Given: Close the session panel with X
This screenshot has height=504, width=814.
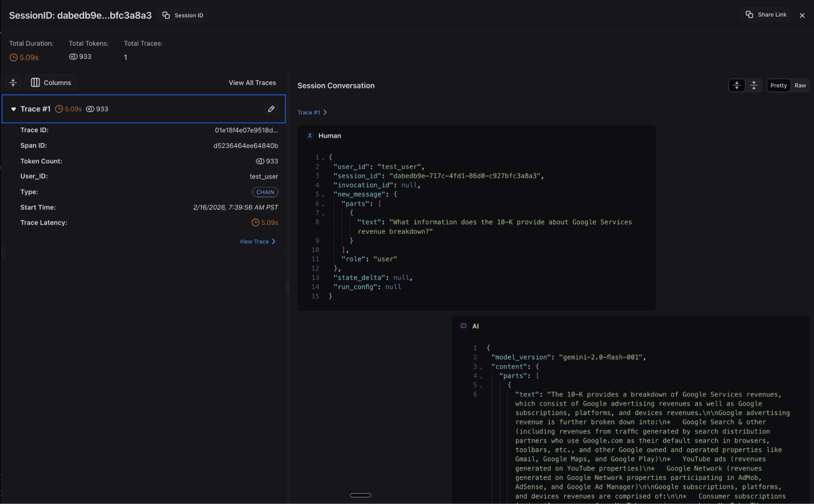Looking at the screenshot, I should click(802, 15).
